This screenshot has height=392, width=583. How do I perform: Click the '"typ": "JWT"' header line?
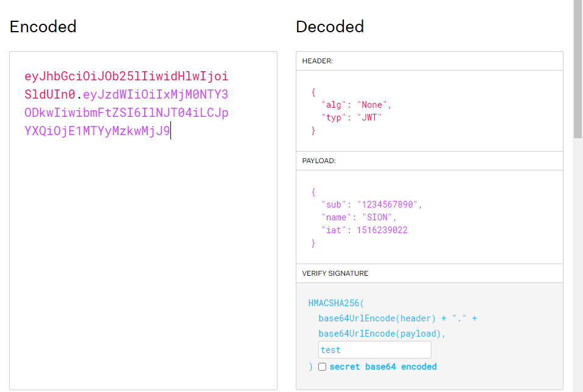coord(352,117)
